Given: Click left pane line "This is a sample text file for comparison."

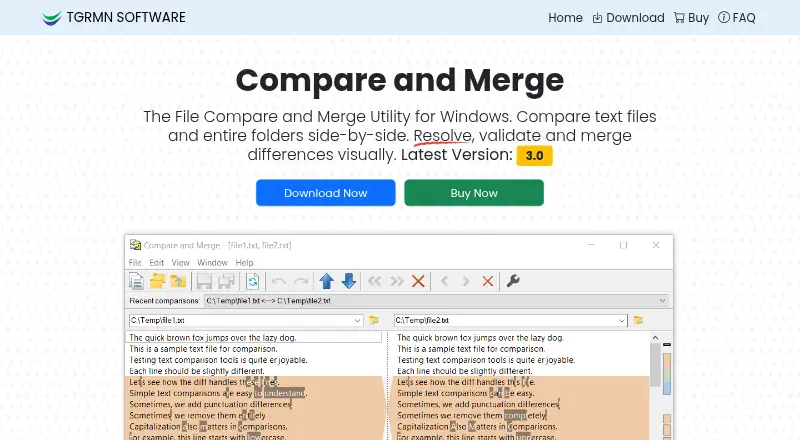Looking at the screenshot, I should [x=203, y=349].
